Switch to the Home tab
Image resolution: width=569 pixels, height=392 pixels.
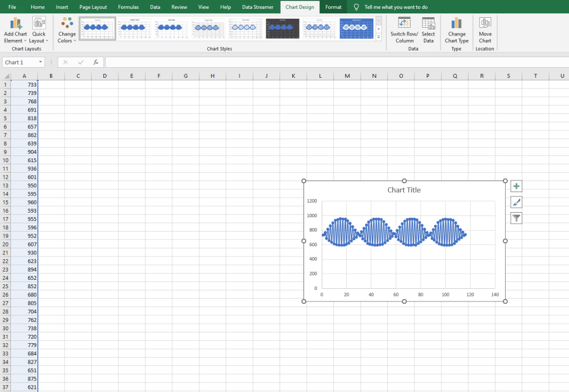point(38,7)
